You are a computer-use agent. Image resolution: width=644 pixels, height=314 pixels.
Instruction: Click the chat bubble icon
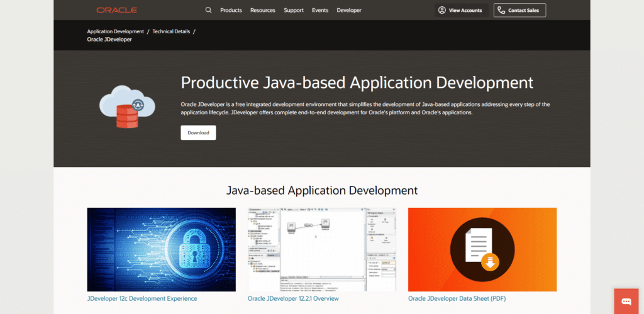[626, 301]
